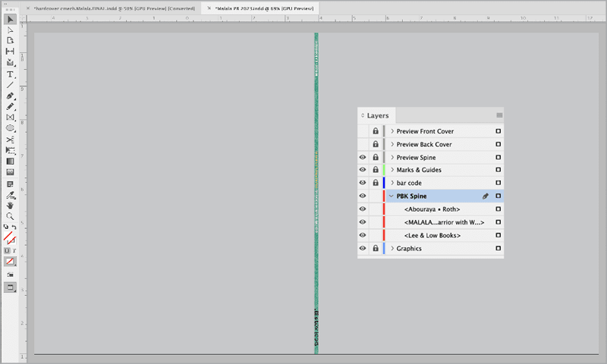
Task: Close the Malala PB 2023 tab
Action: (x=209, y=8)
